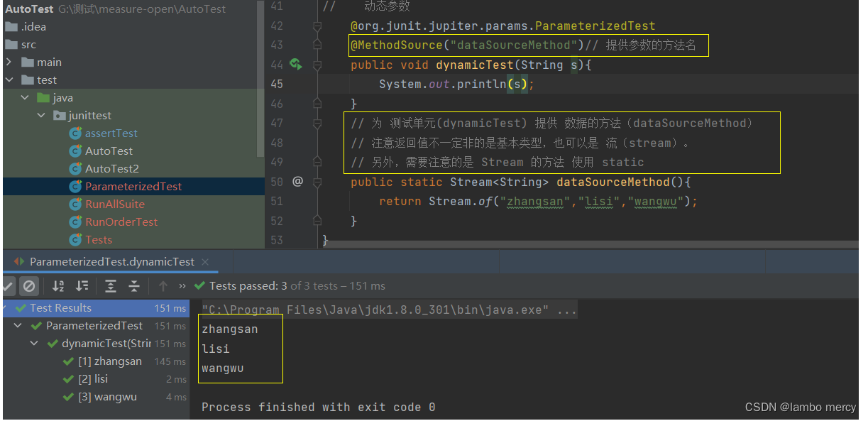
Task: Click the junittest package icon
Action: click(60, 116)
